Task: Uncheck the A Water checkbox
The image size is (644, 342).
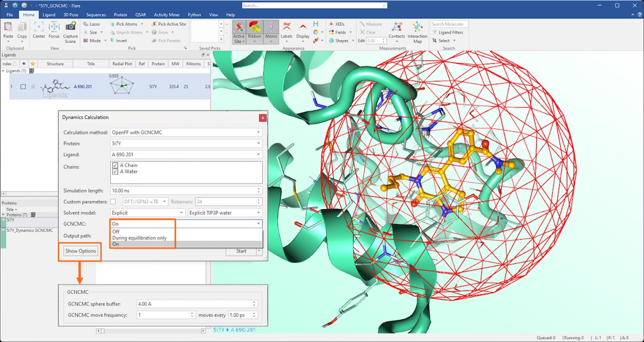Action: tap(115, 172)
